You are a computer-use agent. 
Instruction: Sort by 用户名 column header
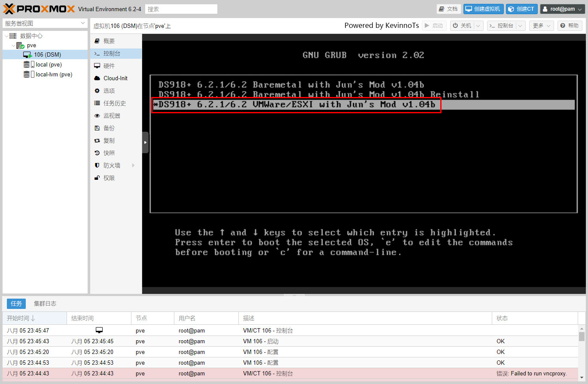pyautogui.click(x=206, y=318)
